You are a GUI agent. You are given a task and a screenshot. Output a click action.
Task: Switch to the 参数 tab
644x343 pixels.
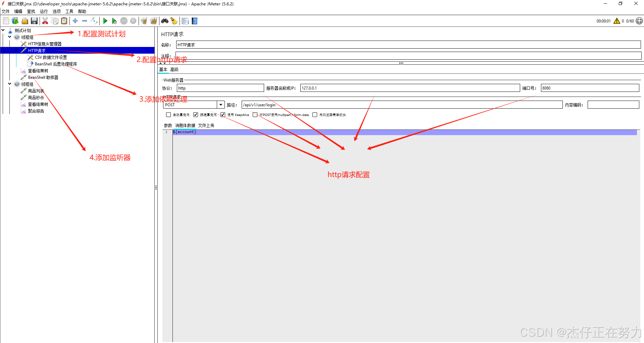pos(168,125)
